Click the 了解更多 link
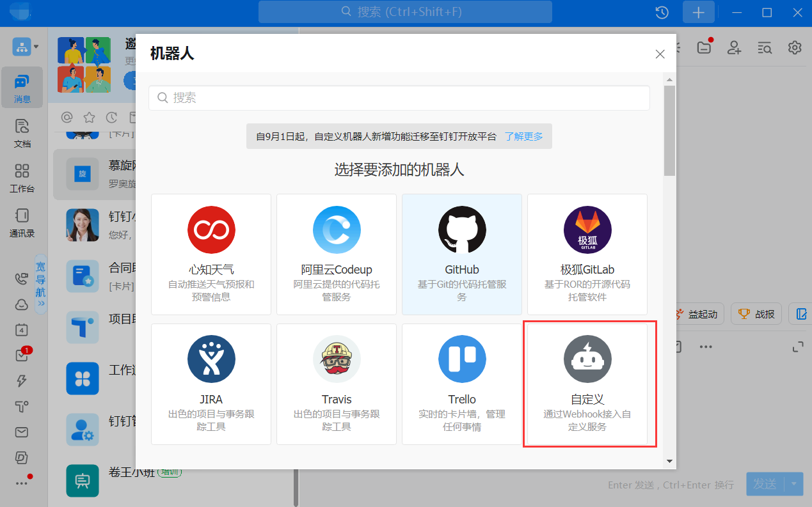 coord(523,136)
